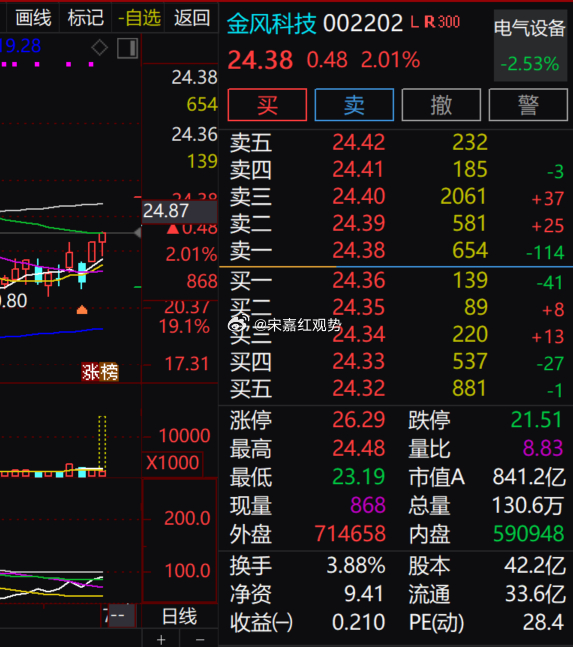Viewport: 573px width, 647px height.
Task: Click the 撤 cancel order button
Action: [441, 105]
